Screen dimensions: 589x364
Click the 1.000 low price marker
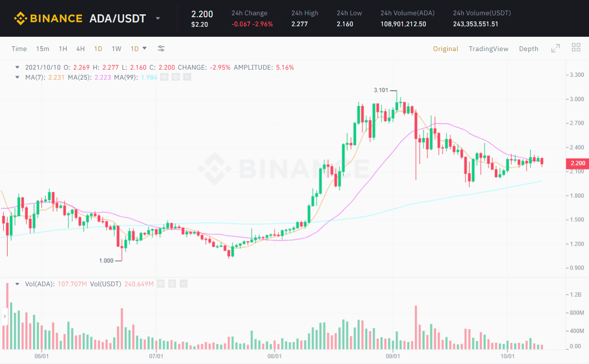coord(106,260)
